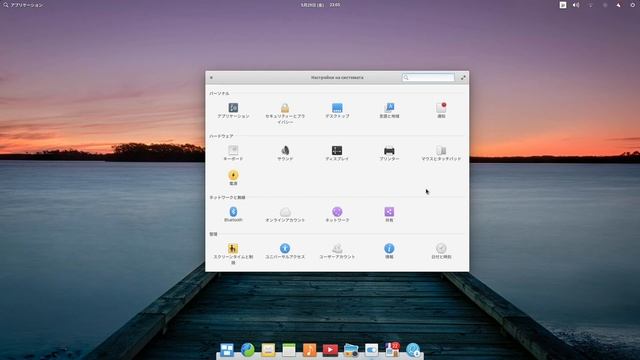Open Language & Region settings icon
Screen dimensions: 640x360
coord(389,108)
